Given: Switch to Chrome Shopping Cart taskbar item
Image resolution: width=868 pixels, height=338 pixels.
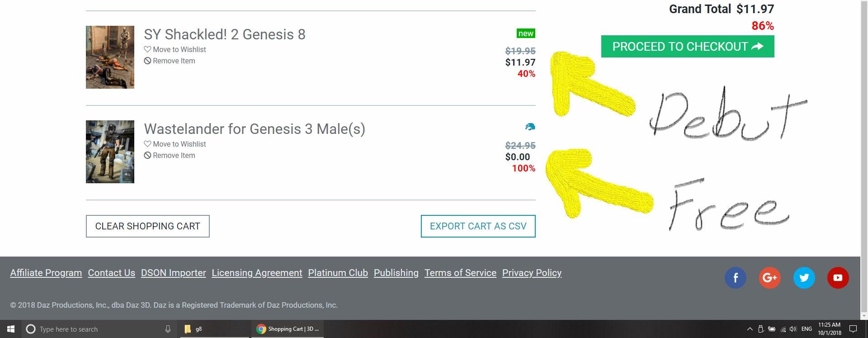Looking at the screenshot, I should coord(288,329).
